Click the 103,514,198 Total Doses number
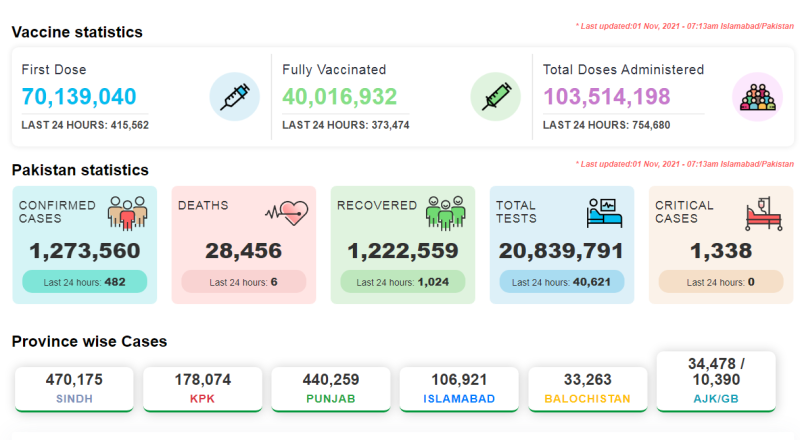The image size is (800, 440). [608, 97]
